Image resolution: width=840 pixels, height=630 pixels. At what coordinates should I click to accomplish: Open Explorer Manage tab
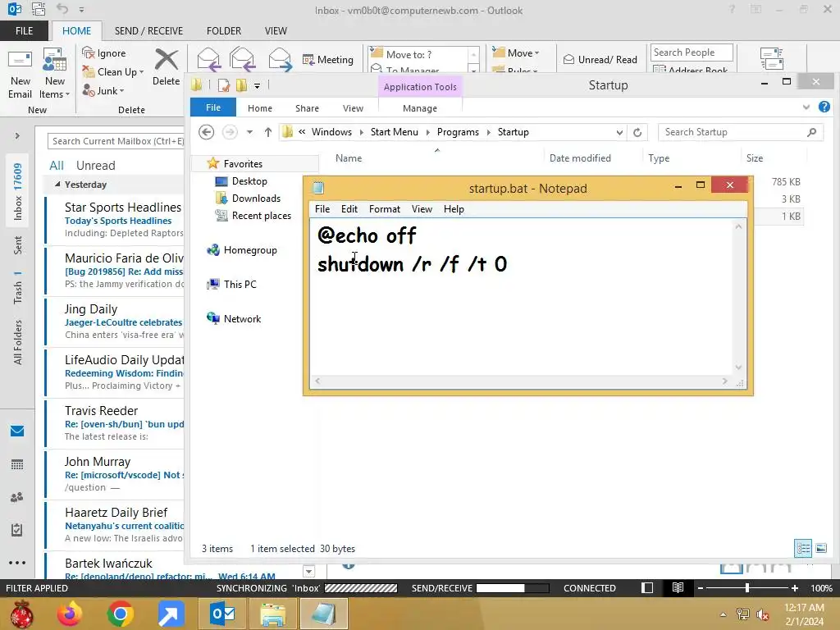tap(420, 108)
